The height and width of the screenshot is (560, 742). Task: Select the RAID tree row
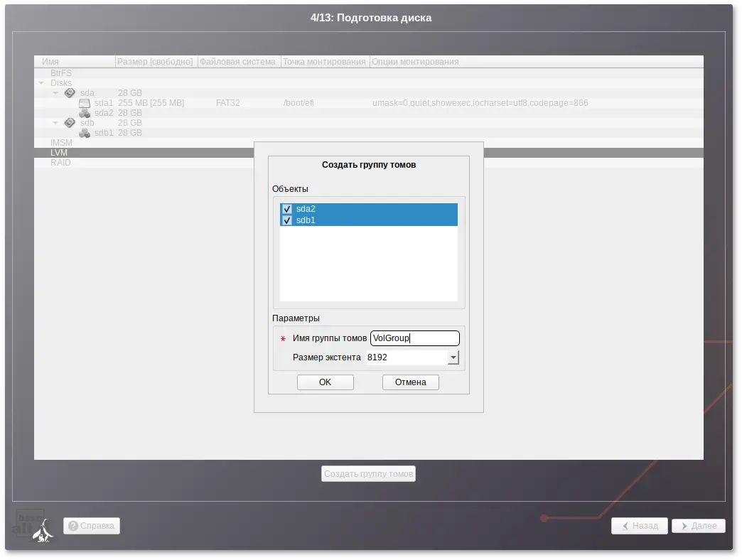tap(369, 163)
